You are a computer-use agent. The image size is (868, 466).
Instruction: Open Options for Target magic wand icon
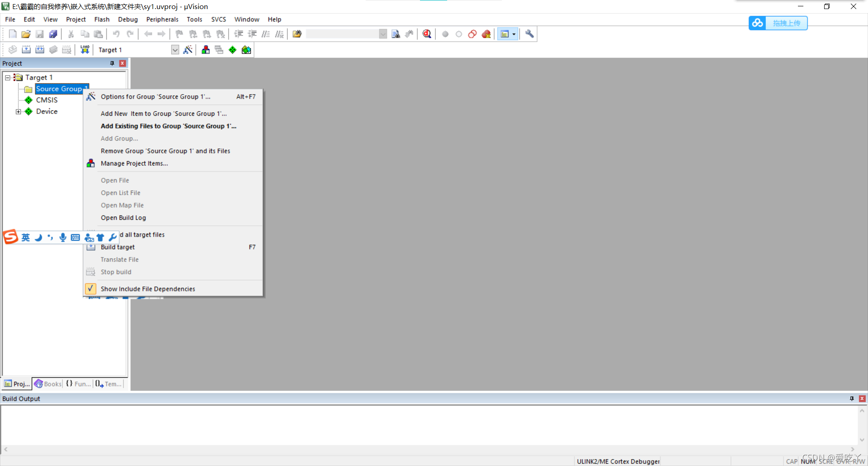click(x=188, y=50)
